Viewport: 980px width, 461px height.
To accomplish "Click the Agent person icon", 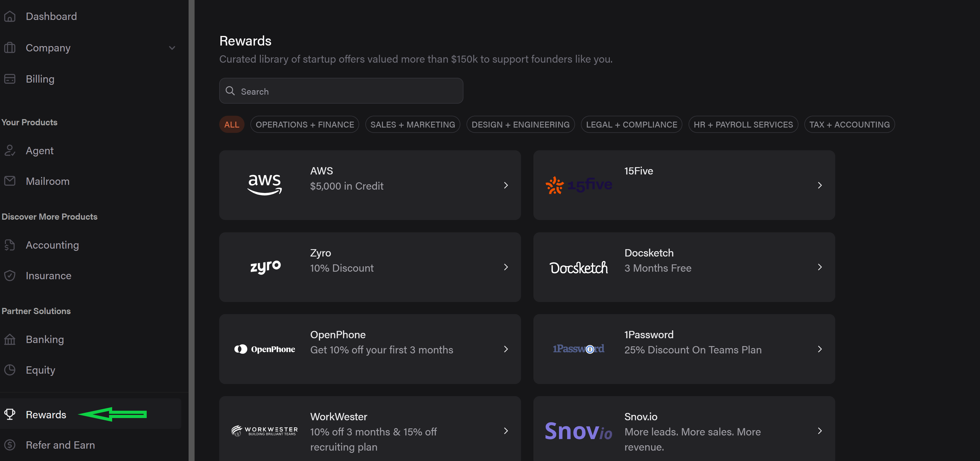I will tap(10, 151).
